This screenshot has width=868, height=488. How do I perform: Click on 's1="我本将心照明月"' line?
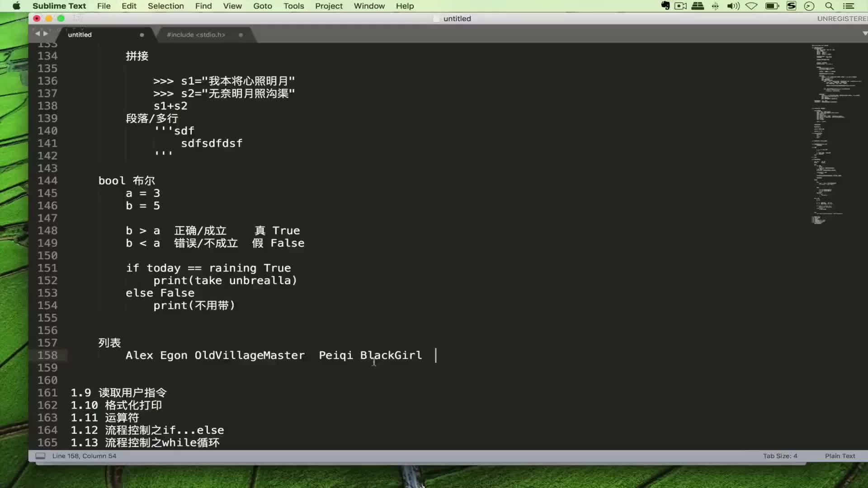[224, 81]
